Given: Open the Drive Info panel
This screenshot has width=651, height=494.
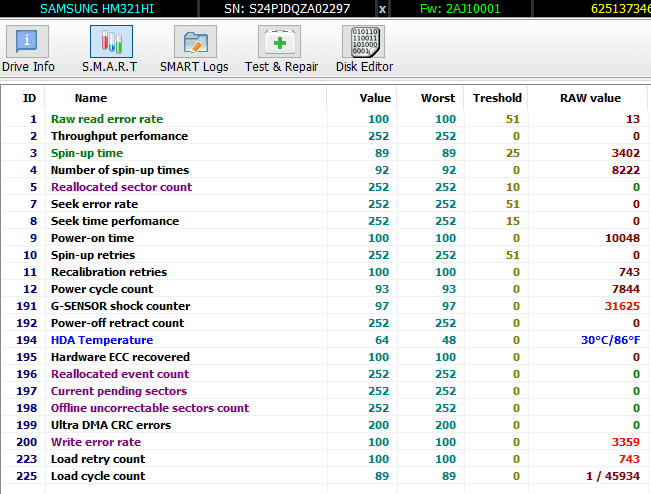Looking at the screenshot, I should click(x=28, y=49).
